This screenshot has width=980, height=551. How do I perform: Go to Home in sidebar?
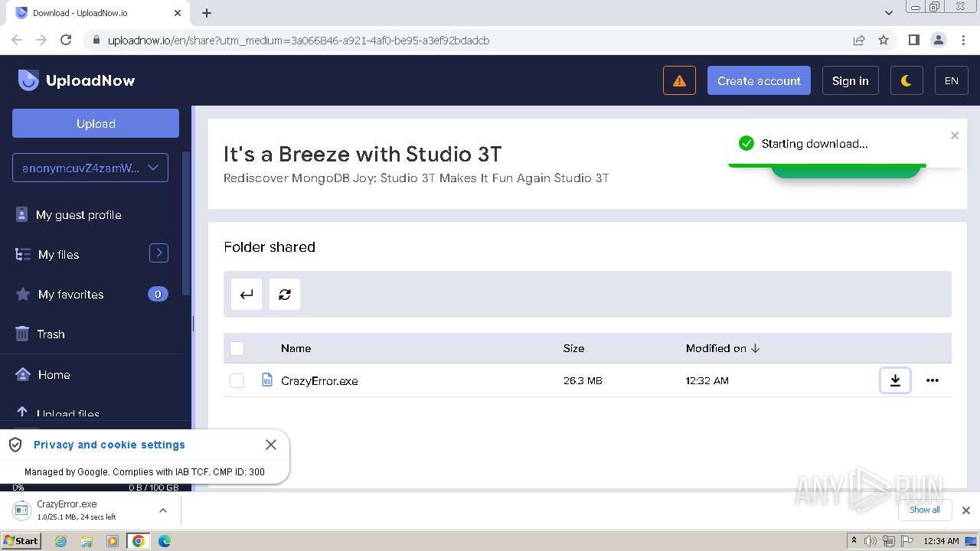pos(54,375)
